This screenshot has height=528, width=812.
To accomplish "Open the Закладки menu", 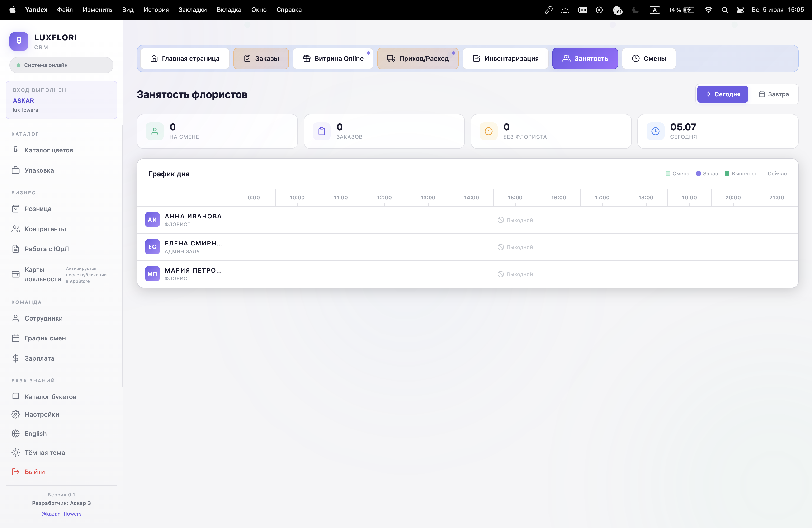I will click(192, 10).
